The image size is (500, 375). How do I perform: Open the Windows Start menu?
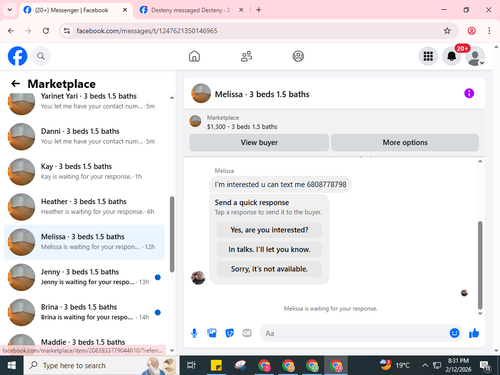[x=11, y=365]
